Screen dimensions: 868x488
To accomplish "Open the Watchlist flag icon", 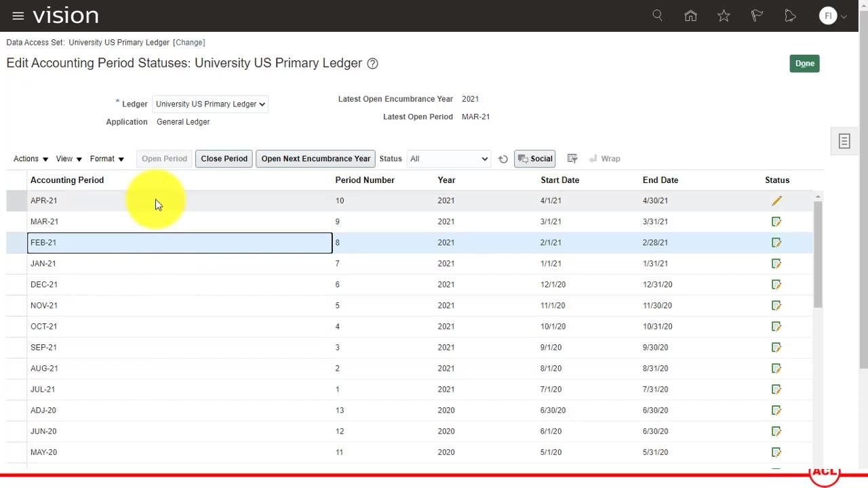I will pos(757,16).
